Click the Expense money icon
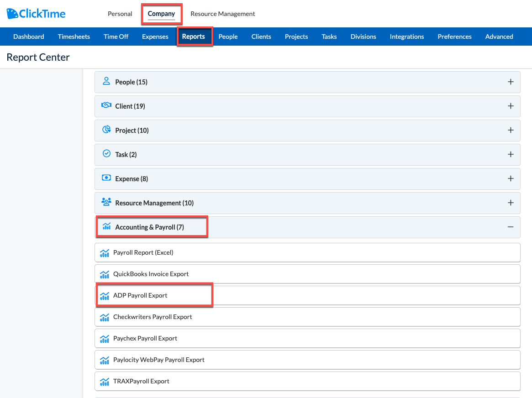532x398 pixels. 106,178
